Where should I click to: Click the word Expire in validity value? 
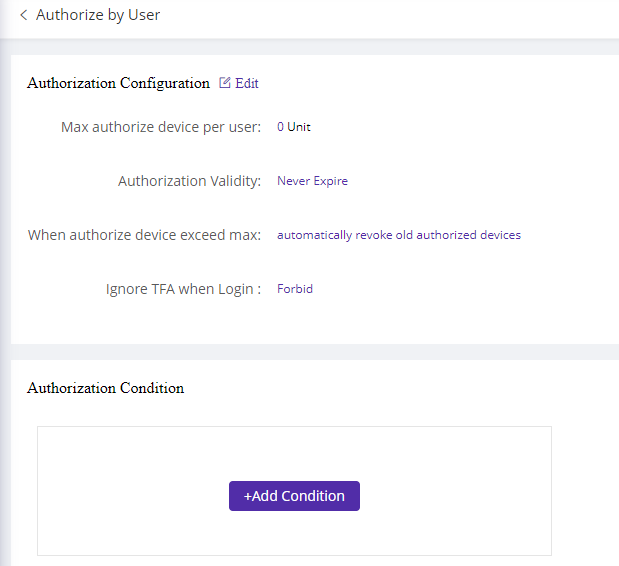(330, 181)
